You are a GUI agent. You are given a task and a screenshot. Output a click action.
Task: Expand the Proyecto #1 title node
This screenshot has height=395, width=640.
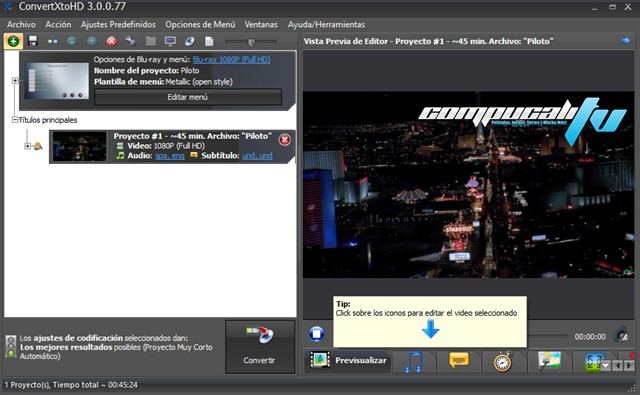pos(27,146)
